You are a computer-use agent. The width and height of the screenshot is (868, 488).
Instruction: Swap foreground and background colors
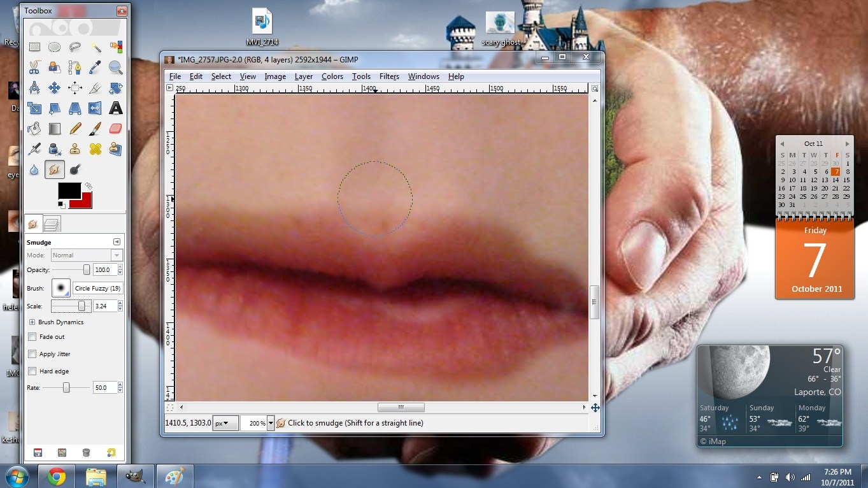tap(89, 186)
